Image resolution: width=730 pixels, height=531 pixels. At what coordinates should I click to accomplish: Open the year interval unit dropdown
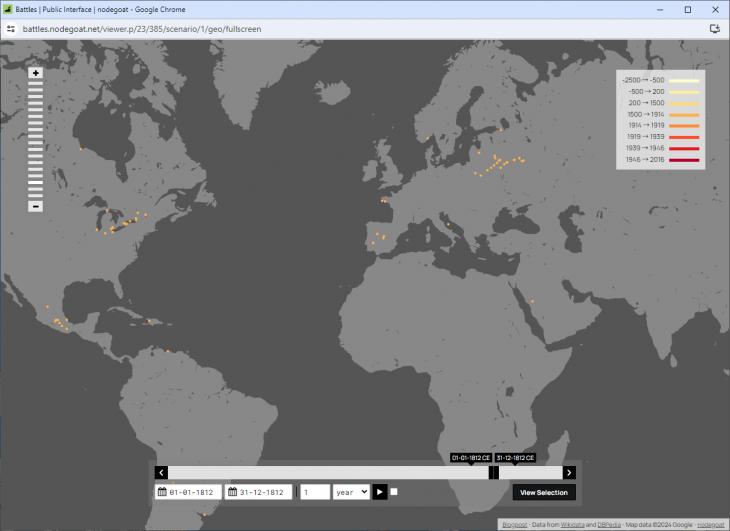pyautogui.click(x=351, y=492)
